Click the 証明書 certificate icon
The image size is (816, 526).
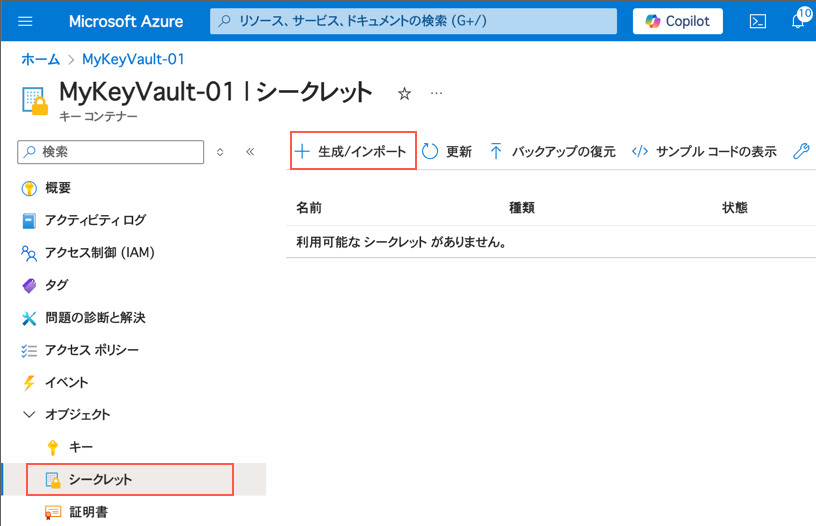pos(53,512)
